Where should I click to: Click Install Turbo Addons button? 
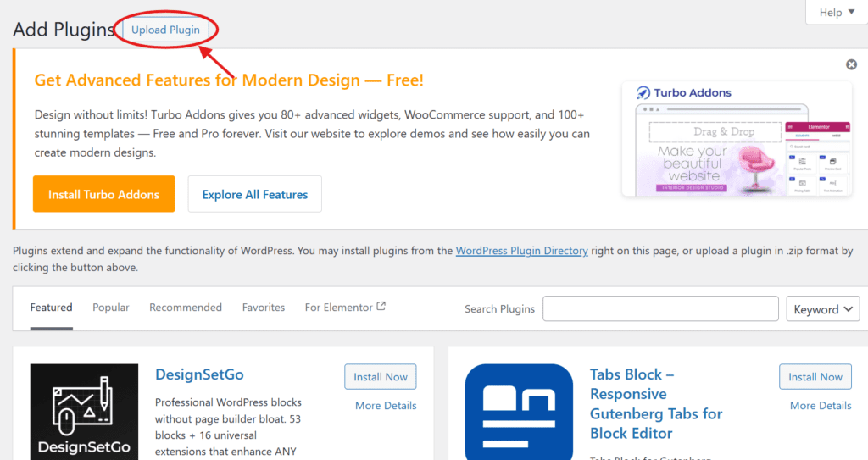[104, 194]
